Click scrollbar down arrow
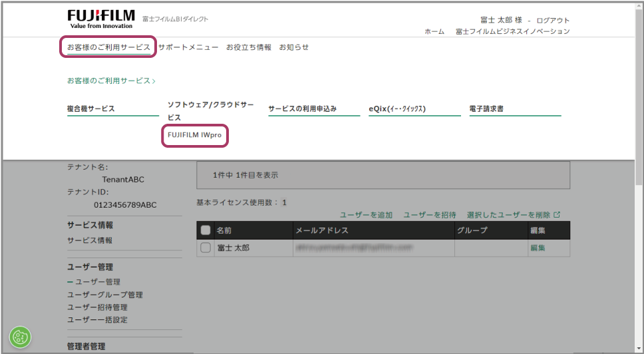The height and width of the screenshot is (354, 644). click(638, 349)
